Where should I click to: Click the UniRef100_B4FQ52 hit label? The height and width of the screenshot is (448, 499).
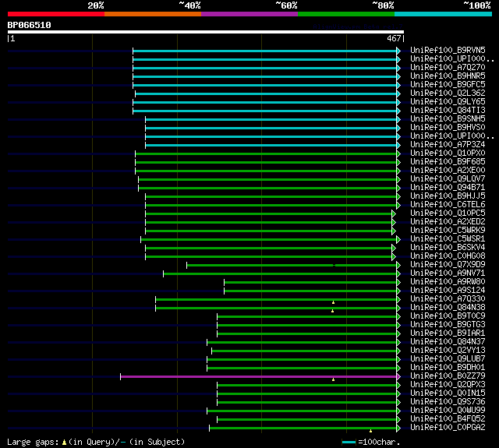[448, 419]
